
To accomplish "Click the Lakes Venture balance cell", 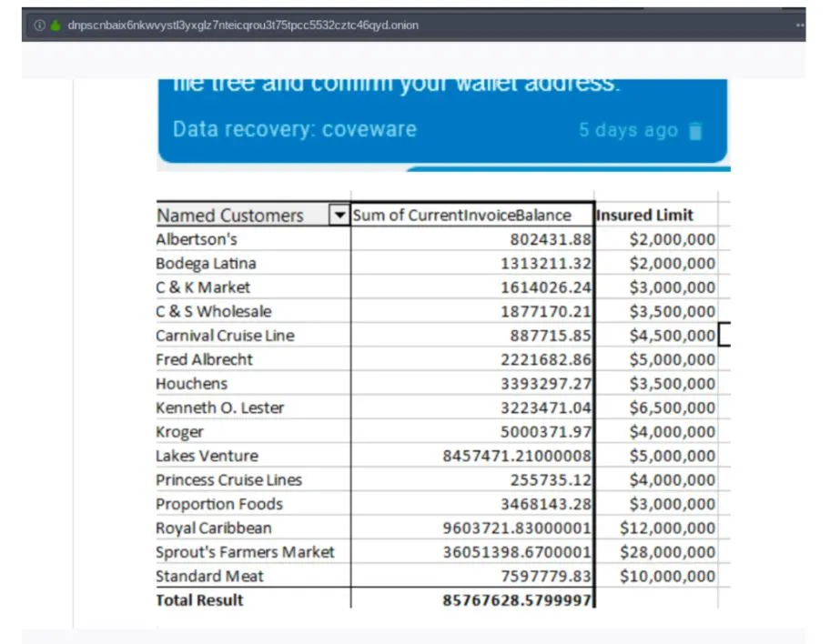I will (x=472, y=456).
